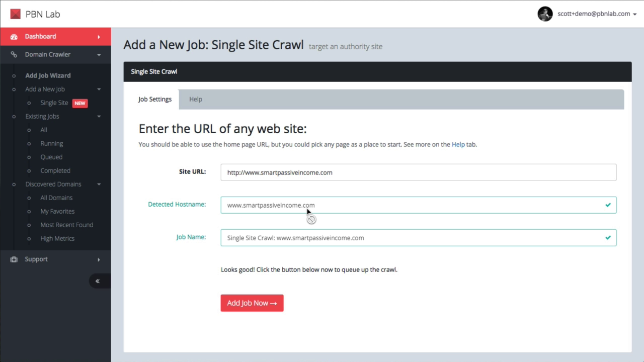This screenshot has width=644, height=362.
Task: Click the PBN Lab brand name text
Action: click(x=43, y=14)
